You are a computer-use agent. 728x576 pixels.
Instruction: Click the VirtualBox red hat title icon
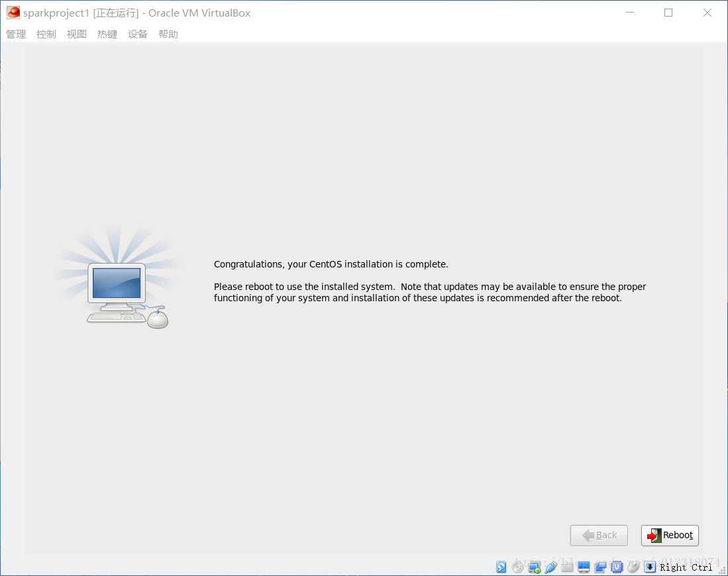13,13
